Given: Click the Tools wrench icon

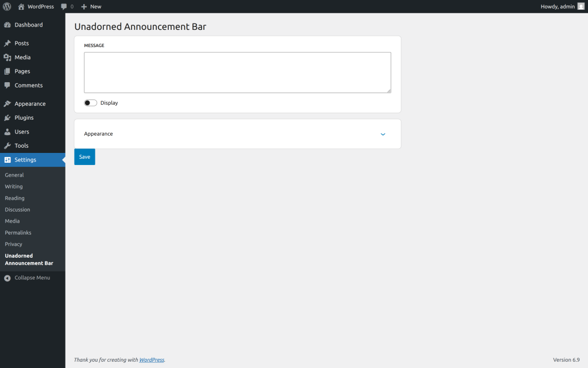Looking at the screenshot, I should tap(7, 146).
